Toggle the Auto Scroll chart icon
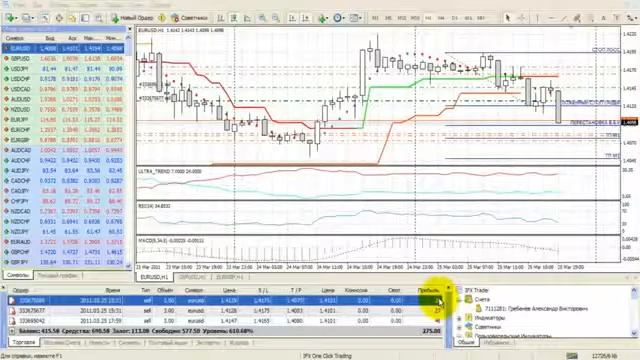This screenshot has height=360, width=640. click(x=292, y=18)
